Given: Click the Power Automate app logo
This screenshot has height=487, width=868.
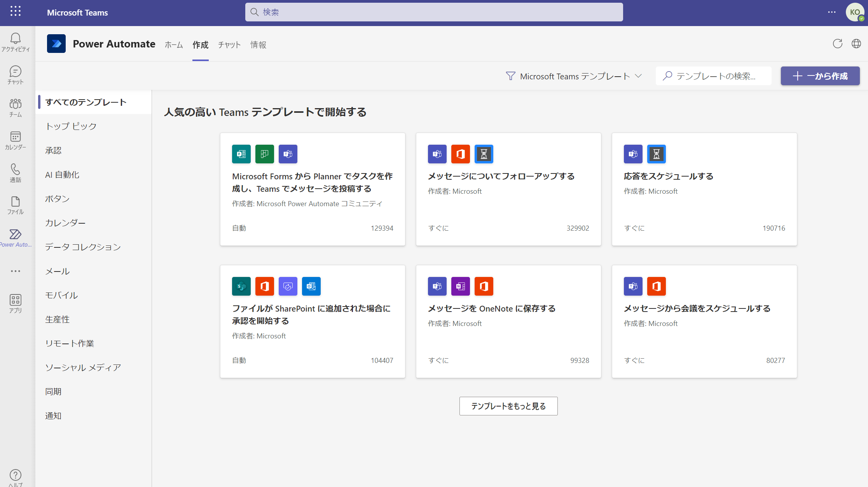Looking at the screenshot, I should point(56,44).
